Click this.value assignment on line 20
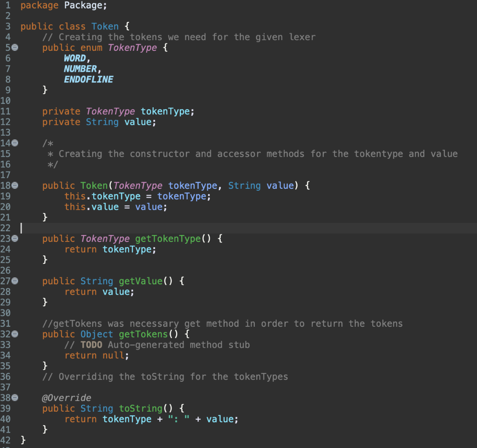477x448 pixels. (116, 207)
